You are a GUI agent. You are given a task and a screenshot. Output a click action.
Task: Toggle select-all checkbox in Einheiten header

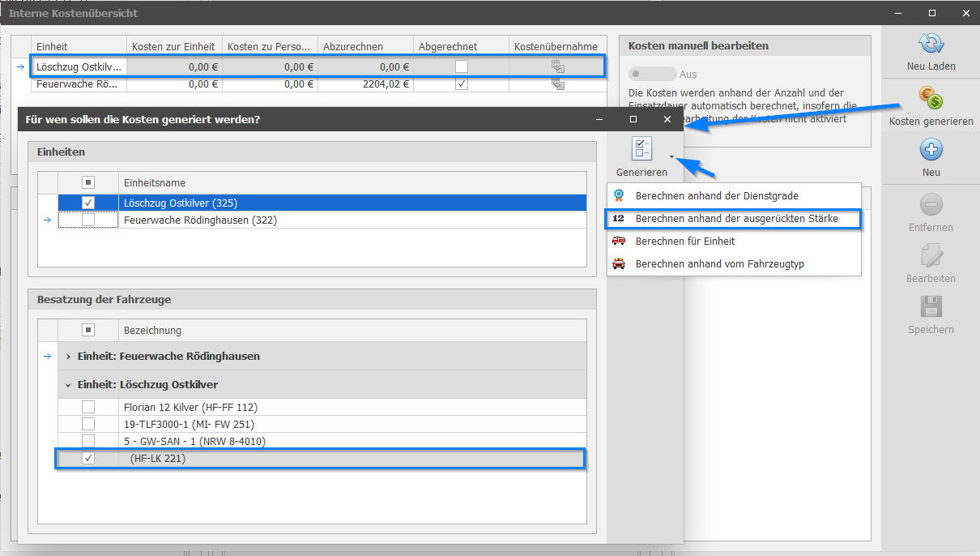pos(88,183)
